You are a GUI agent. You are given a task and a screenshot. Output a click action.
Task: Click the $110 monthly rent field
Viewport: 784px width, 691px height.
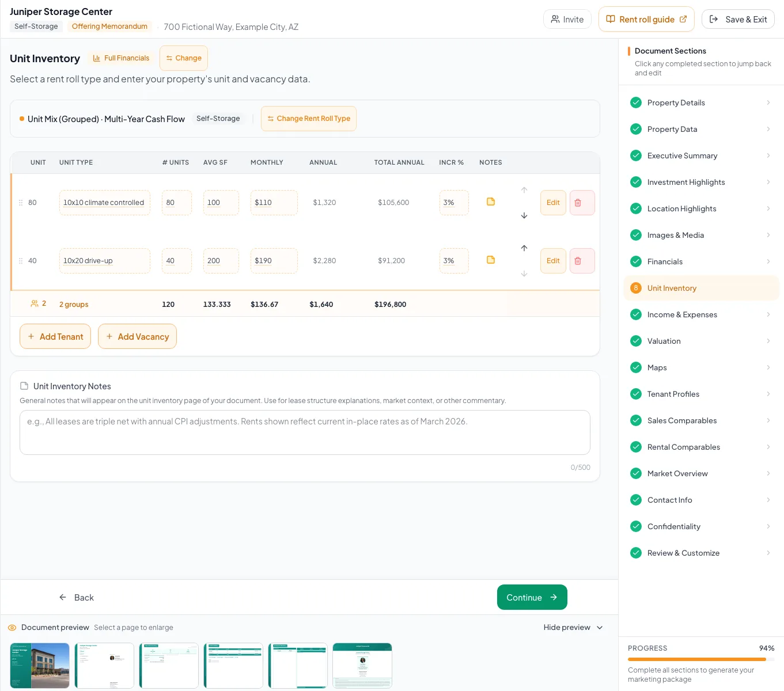coord(274,203)
